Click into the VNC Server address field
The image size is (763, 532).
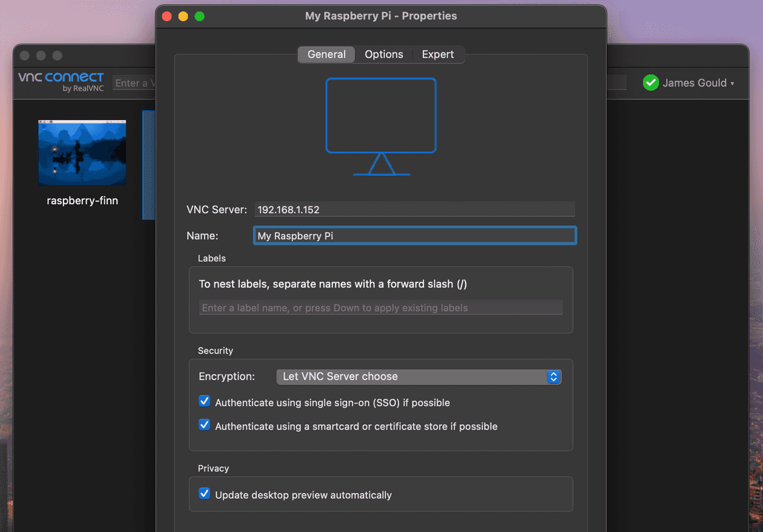[414, 209]
